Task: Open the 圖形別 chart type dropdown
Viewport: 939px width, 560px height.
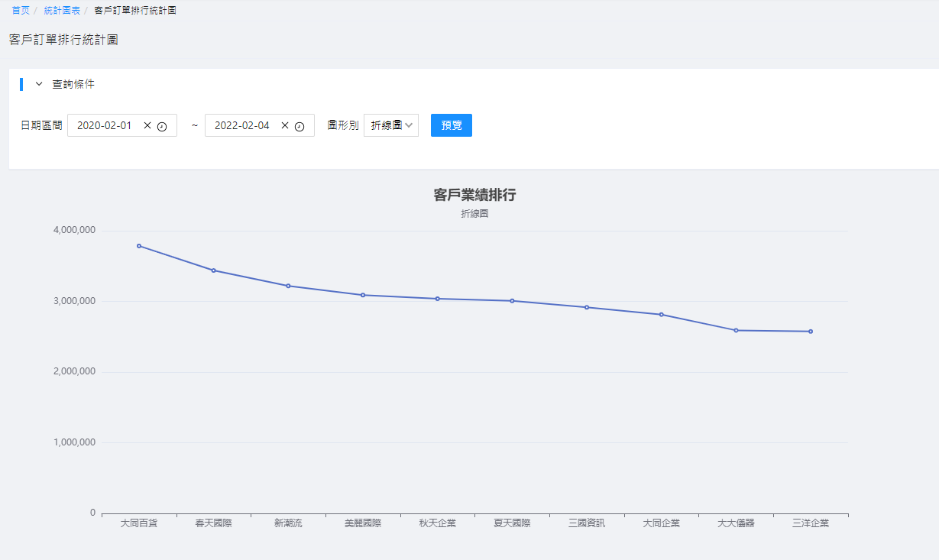Action: click(391, 125)
